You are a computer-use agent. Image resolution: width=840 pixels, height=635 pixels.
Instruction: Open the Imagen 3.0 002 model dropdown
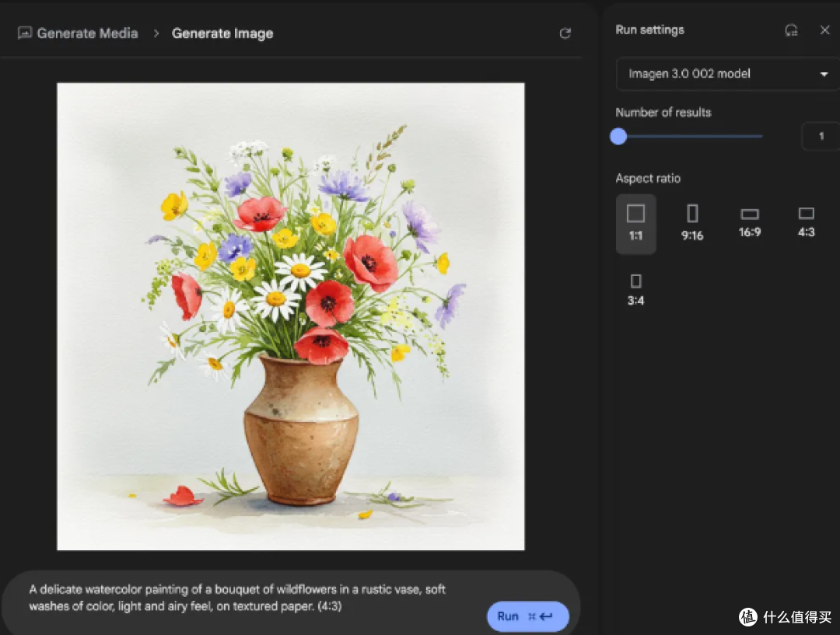tap(727, 74)
